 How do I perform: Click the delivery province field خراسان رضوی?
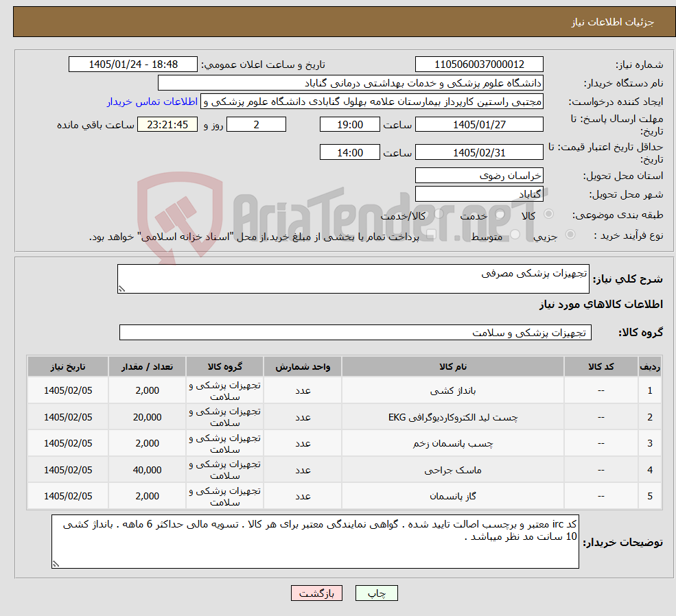point(479,176)
